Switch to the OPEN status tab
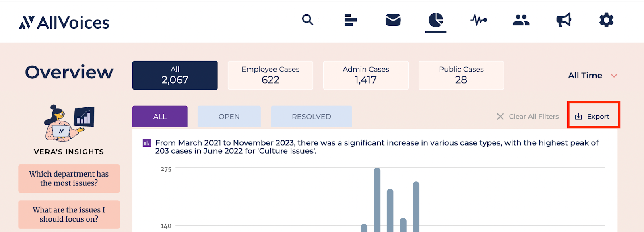The image size is (644, 232). (x=229, y=117)
